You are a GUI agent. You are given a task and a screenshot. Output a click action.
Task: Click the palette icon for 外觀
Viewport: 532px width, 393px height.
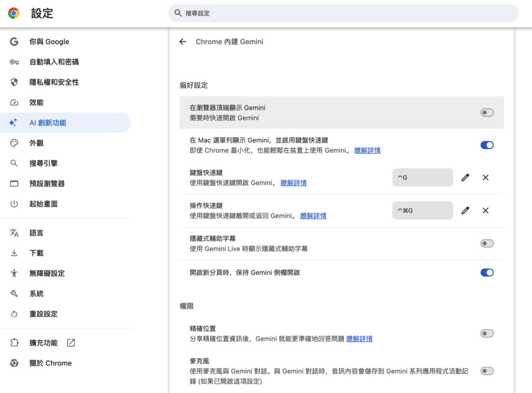point(14,143)
